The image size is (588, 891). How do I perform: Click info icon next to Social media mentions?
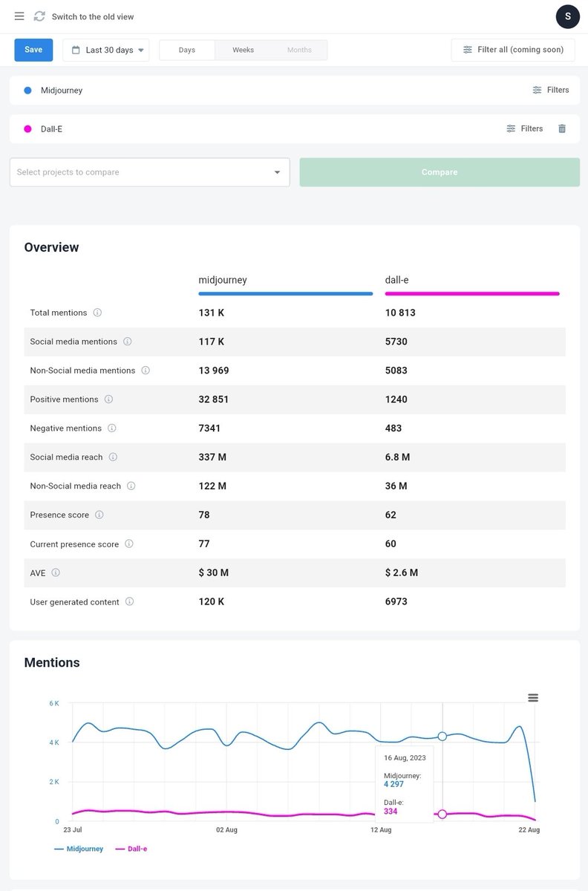click(127, 342)
